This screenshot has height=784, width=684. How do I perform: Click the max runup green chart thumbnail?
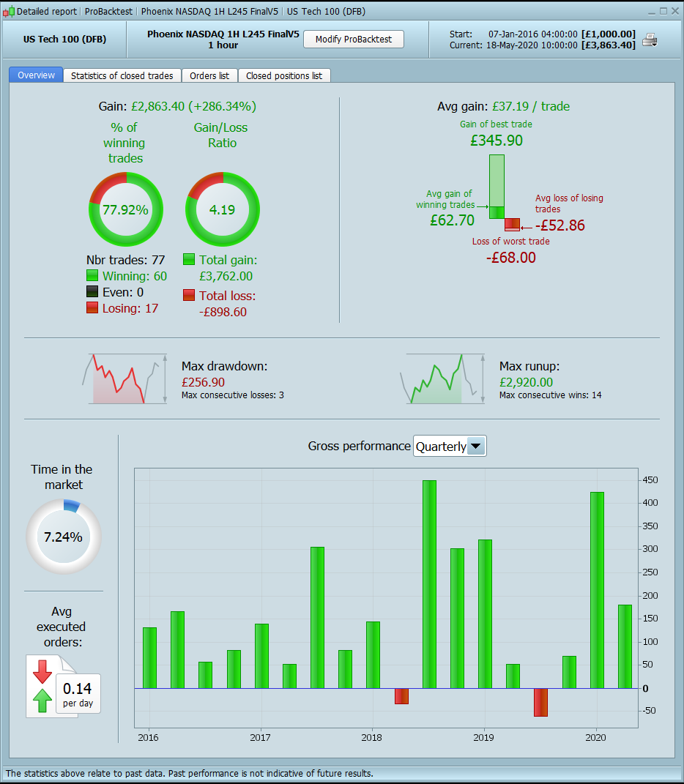click(x=442, y=378)
